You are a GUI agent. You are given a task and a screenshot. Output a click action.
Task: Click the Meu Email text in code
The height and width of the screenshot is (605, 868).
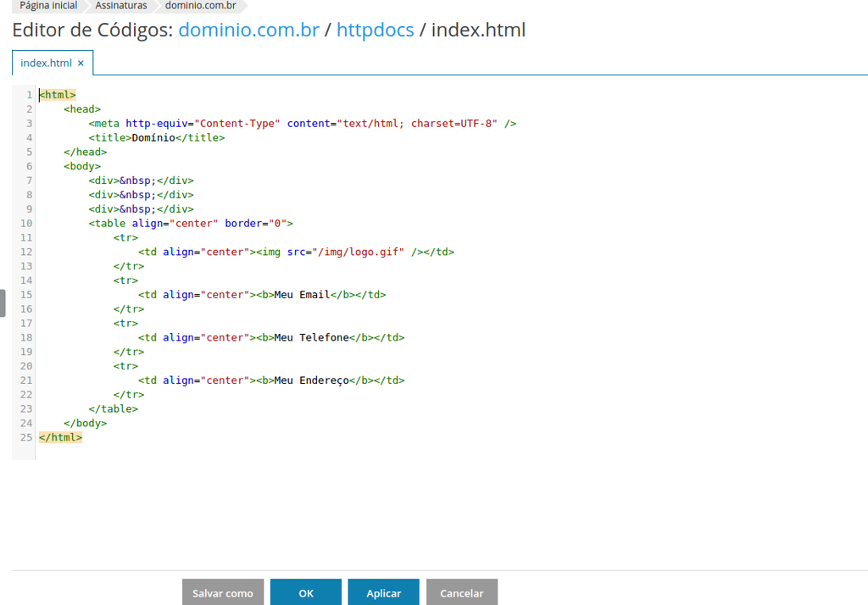[301, 295]
